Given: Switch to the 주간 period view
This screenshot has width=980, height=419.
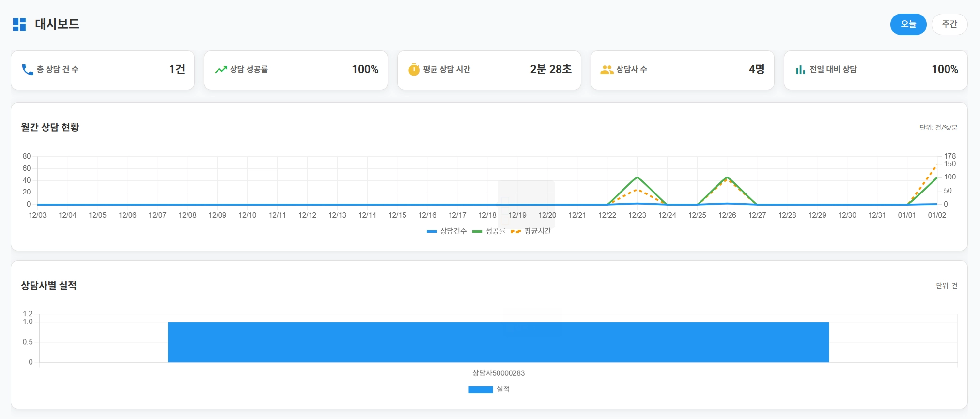Looking at the screenshot, I should coord(949,24).
